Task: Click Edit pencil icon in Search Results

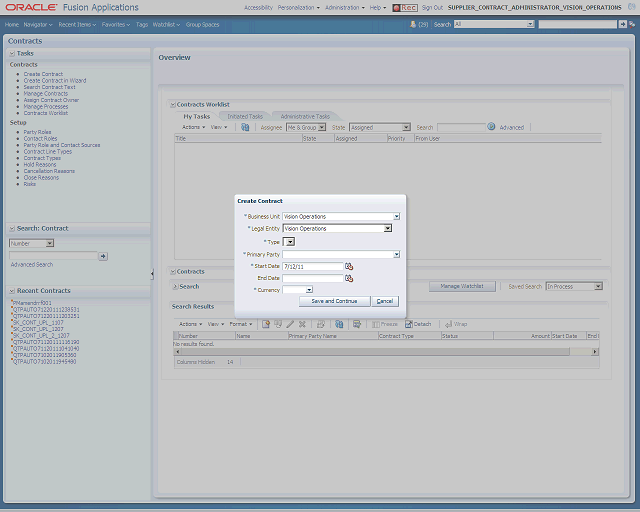Action: tap(290, 324)
